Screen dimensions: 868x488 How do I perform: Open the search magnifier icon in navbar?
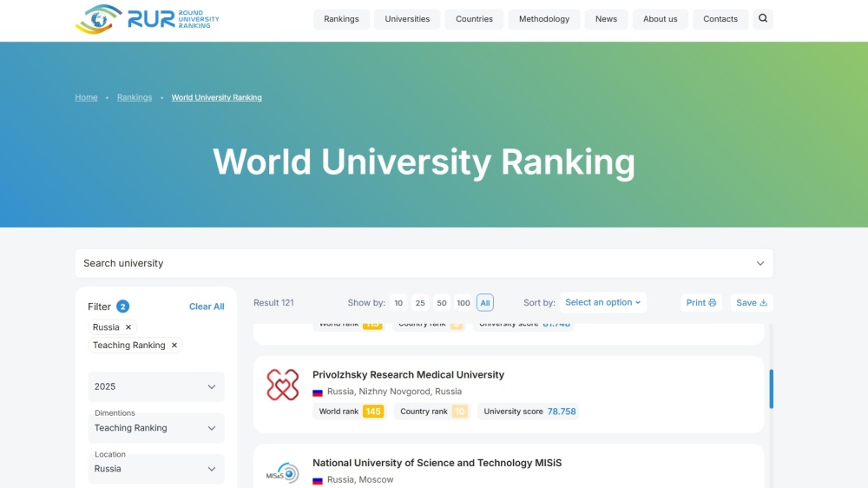(x=762, y=18)
